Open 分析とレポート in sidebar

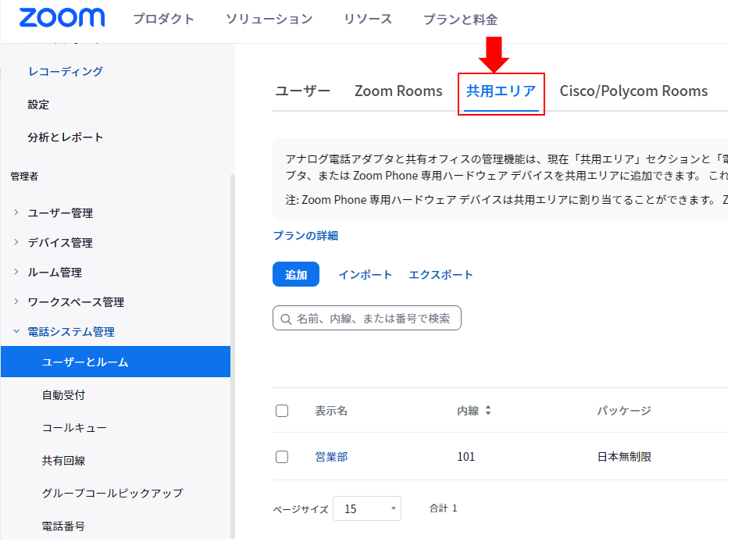[66, 137]
